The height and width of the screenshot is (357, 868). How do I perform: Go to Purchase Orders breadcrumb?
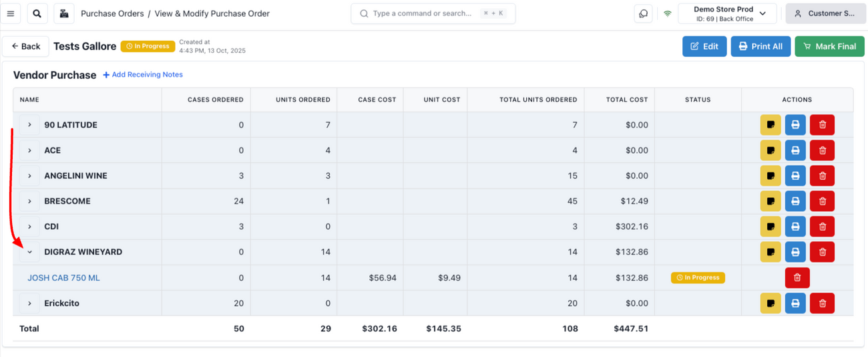tap(112, 13)
